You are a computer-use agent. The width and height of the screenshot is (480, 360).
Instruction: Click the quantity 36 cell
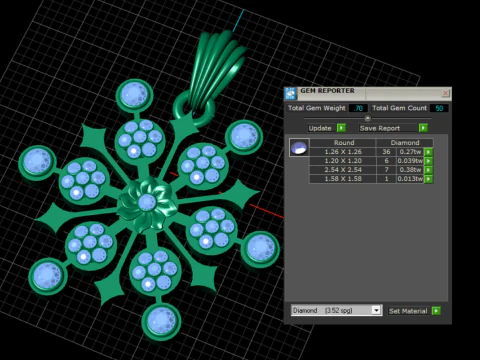pyautogui.click(x=386, y=152)
